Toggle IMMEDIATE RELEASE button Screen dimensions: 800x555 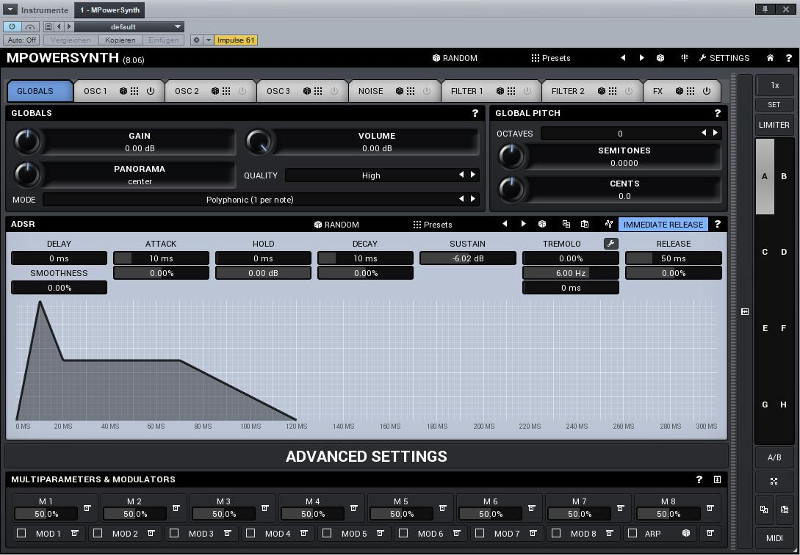pyautogui.click(x=663, y=224)
